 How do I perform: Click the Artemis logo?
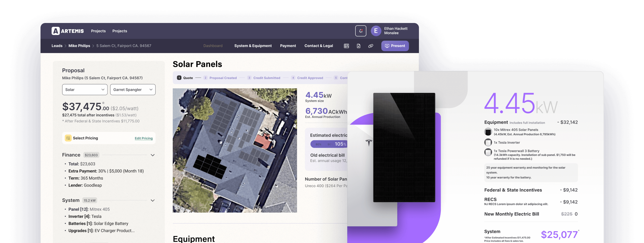tap(68, 31)
